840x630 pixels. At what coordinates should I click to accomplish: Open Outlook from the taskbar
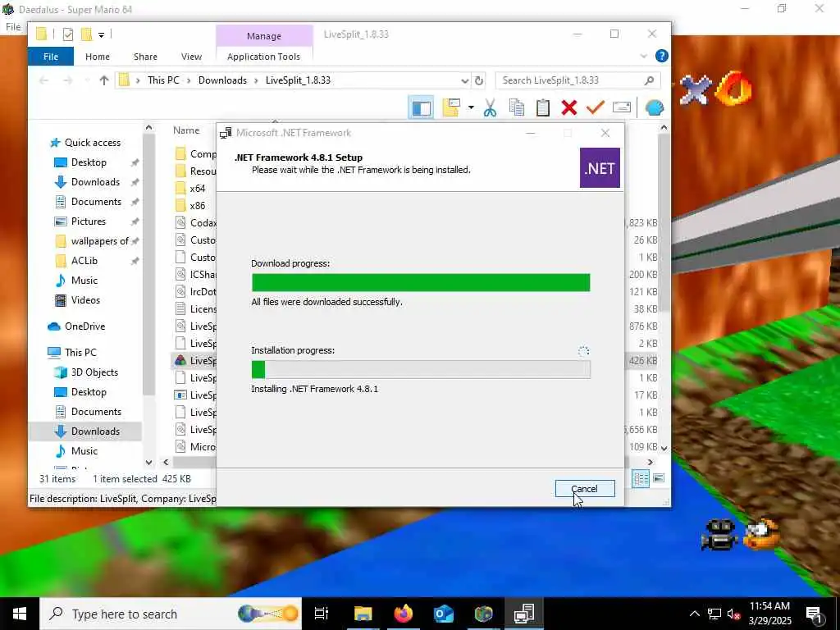[444, 614]
